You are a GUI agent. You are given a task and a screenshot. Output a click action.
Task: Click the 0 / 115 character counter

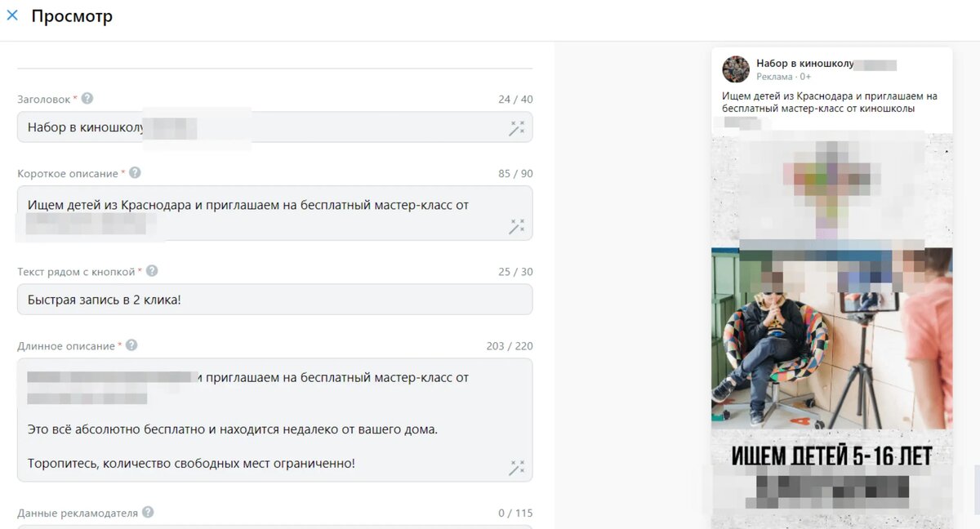[515, 513]
